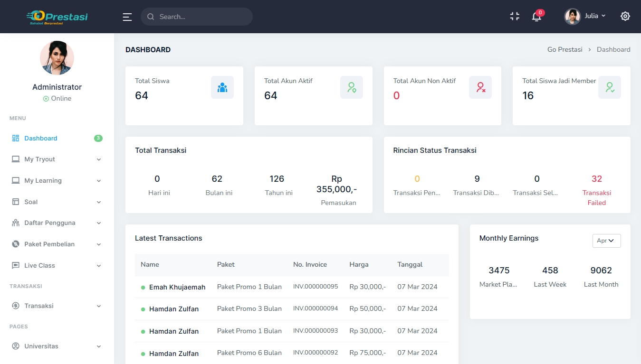Open Paket Pembelian menu

coord(57,244)
